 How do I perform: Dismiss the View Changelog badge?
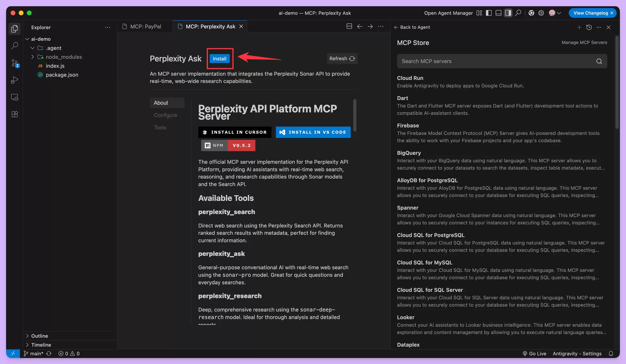click(x=612, y=13)
